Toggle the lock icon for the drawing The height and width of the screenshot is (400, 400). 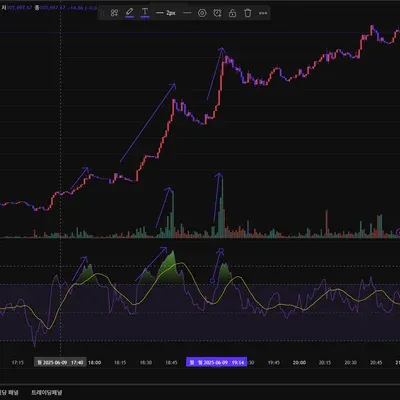[232, 13]
